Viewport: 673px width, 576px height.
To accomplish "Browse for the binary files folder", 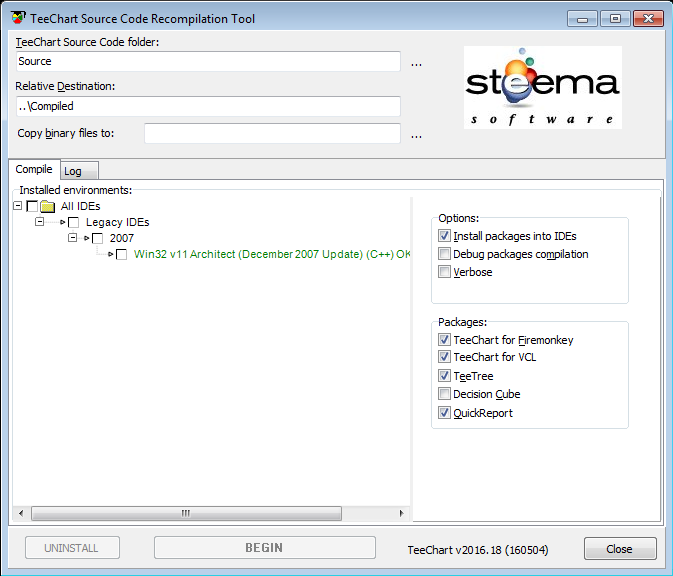I will pos(416,136).
